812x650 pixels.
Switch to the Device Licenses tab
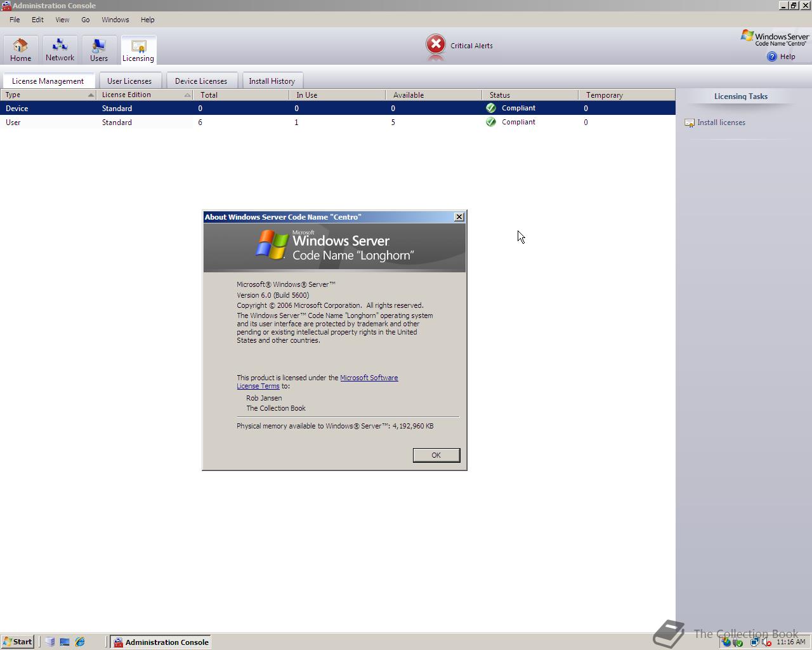coord(201,81)
